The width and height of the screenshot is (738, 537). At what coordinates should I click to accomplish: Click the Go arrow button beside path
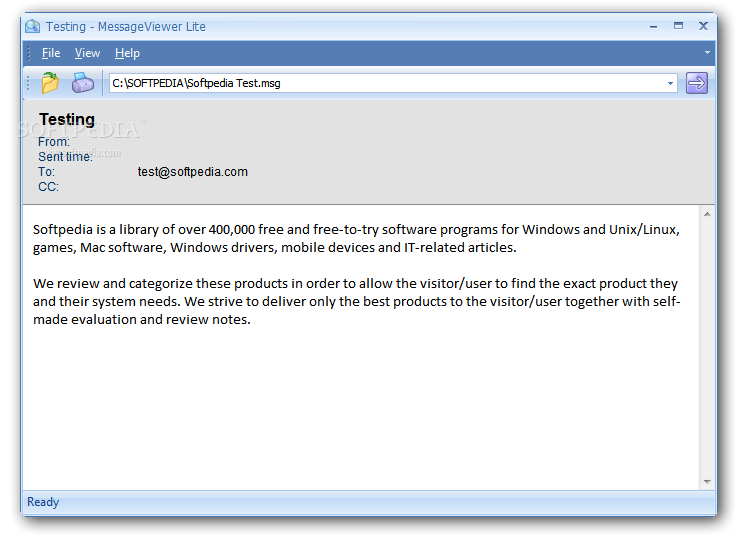click(x=697, y=83)
